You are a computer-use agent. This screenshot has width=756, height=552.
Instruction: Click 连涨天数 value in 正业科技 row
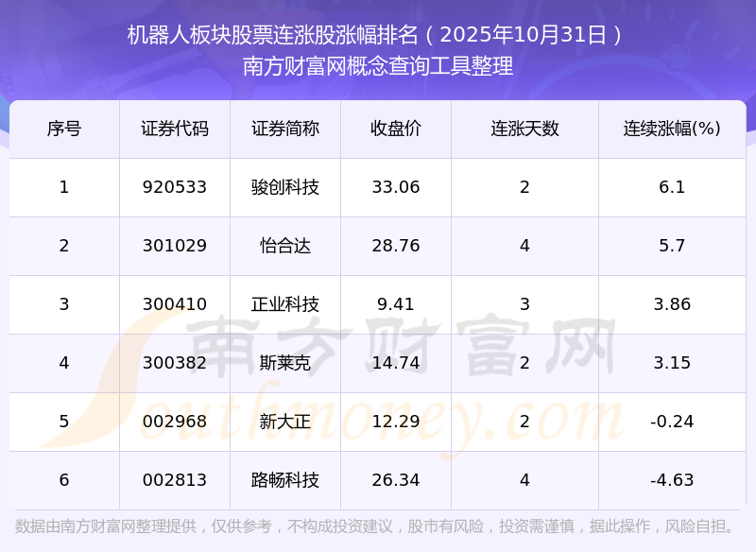coord(524,304)
